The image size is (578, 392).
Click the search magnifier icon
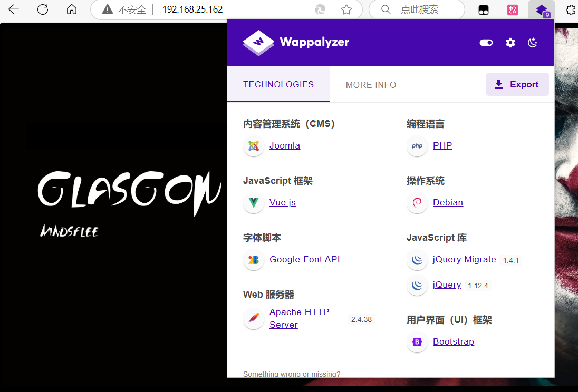(x=386, y=9)
